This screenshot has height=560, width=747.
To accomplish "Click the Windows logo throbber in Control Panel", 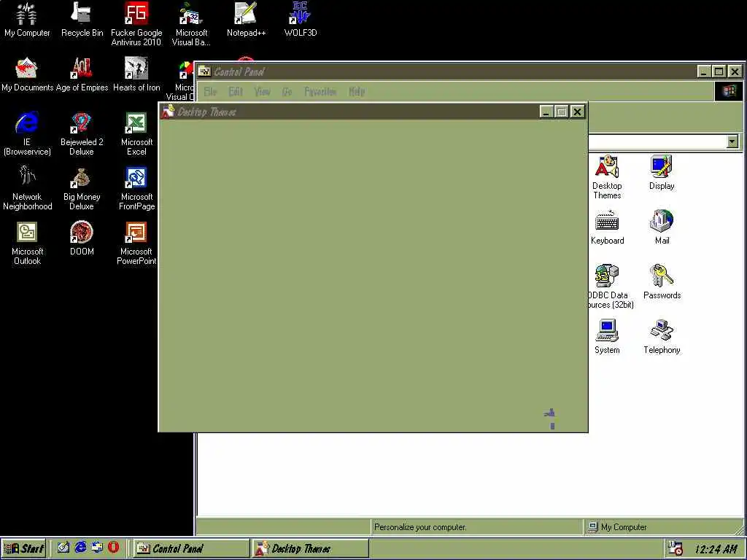I will coord(729,91).
